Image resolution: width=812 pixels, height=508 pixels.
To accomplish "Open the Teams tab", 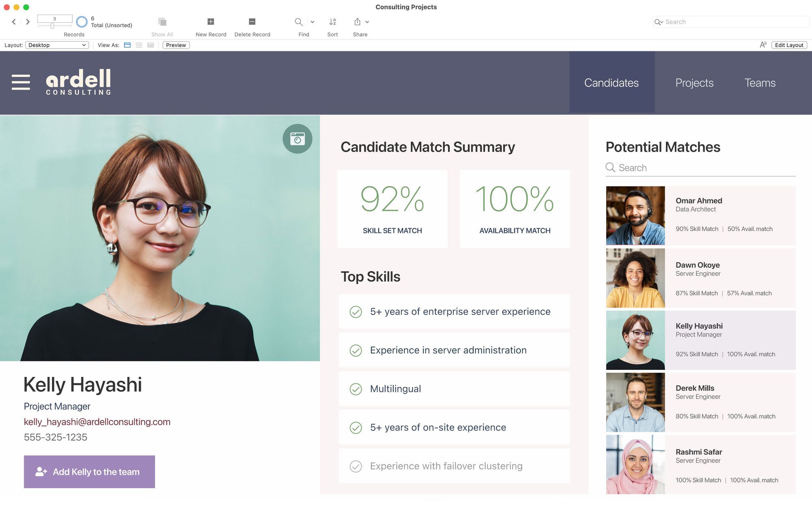I will [x=760, y=82].
